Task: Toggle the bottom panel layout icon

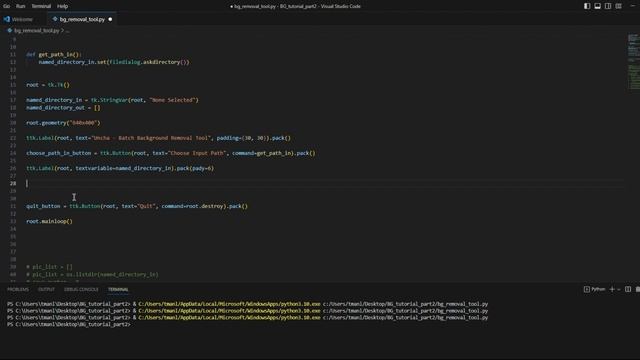Action: click(x=598, y=6)
